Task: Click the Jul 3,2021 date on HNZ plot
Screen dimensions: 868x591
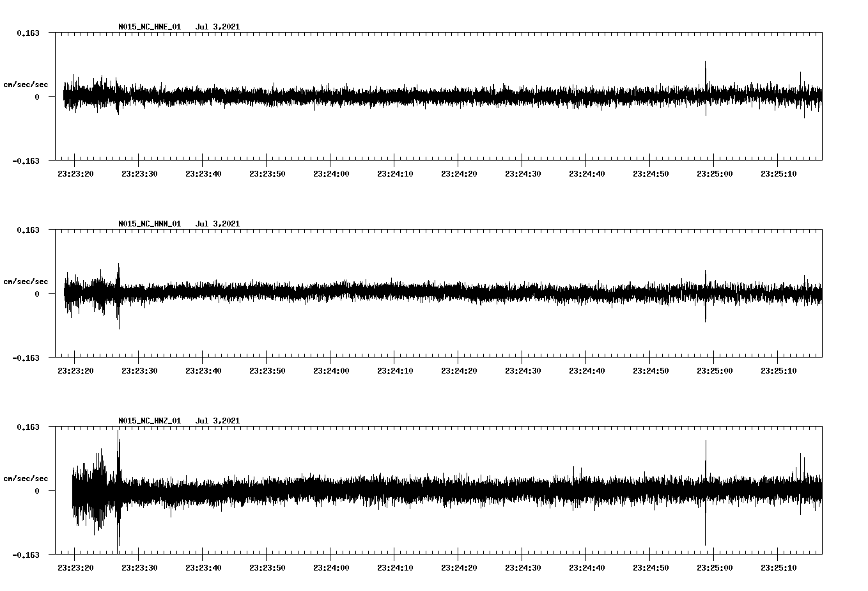Action: 217,421
